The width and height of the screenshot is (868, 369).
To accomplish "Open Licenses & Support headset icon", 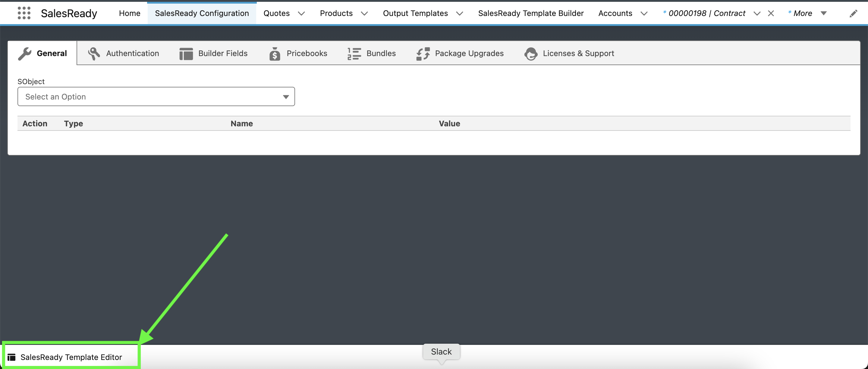I will [x=530, y=53].
